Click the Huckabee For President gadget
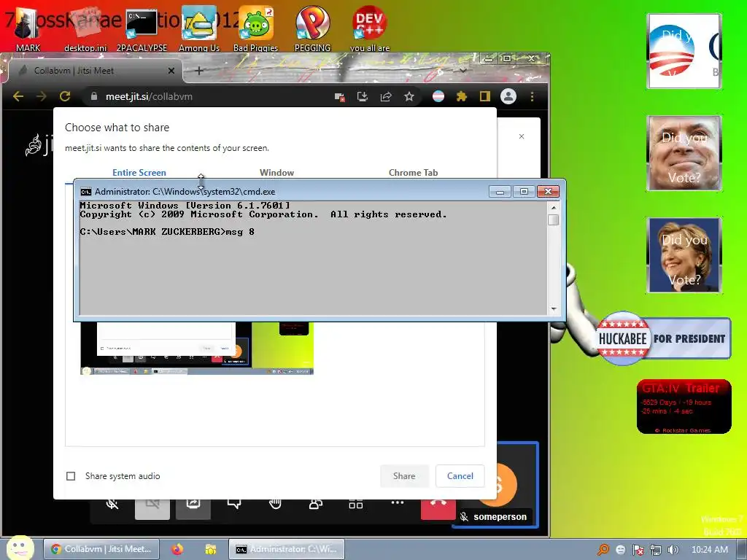This screenshot has height=560, width=747. [x=663, y=338]
